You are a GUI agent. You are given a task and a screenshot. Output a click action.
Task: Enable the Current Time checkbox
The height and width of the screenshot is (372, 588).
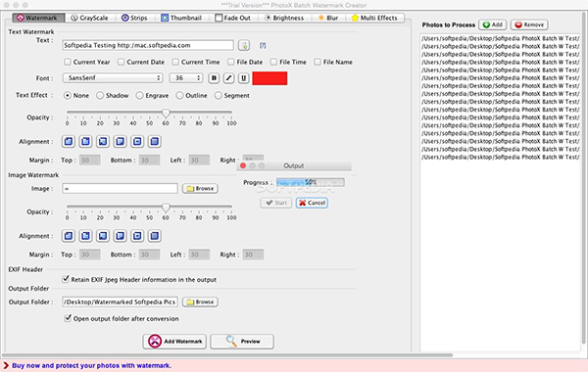[175, 62]
